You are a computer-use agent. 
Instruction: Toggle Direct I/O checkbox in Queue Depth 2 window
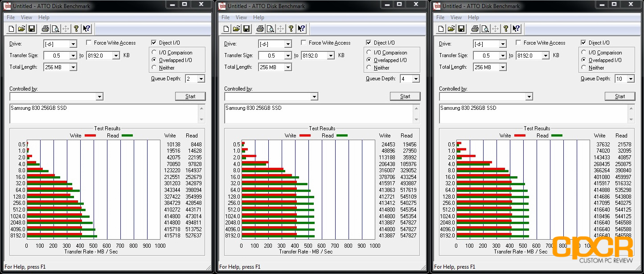click(154, 43)
